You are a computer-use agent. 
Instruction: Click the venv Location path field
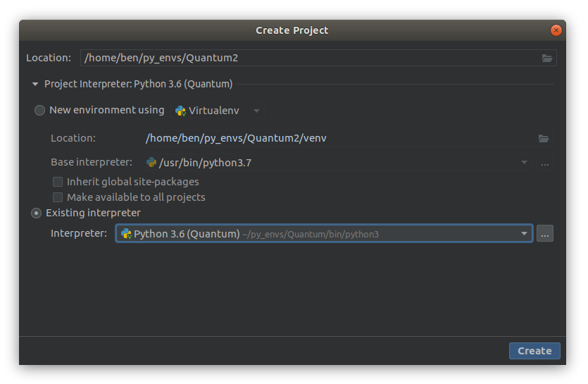coord(338,138)
